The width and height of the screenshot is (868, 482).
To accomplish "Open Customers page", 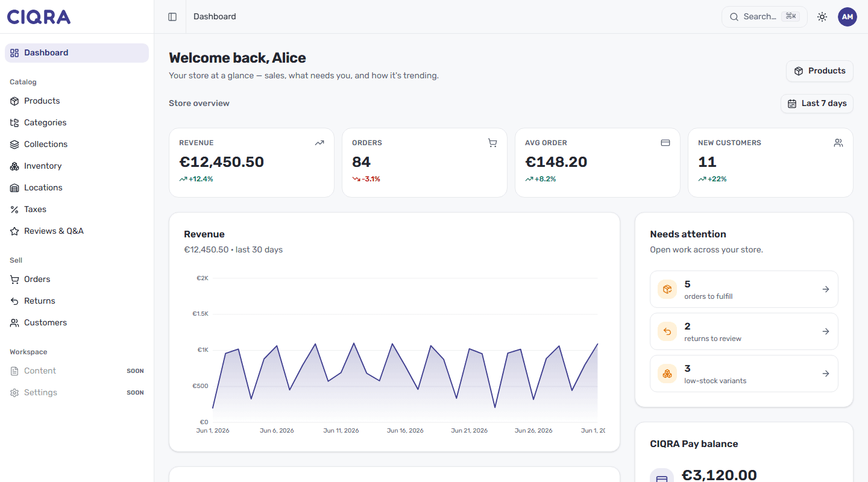I will point(77,323).
